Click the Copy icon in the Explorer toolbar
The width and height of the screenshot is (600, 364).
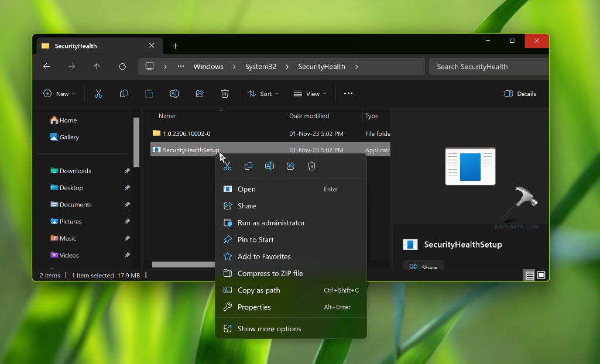(124, 94)
